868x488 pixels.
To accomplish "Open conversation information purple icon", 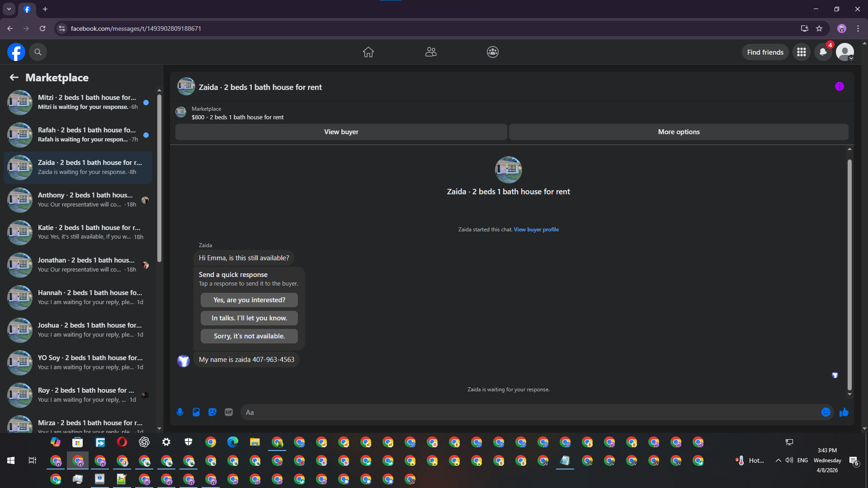I will point(839,87).
